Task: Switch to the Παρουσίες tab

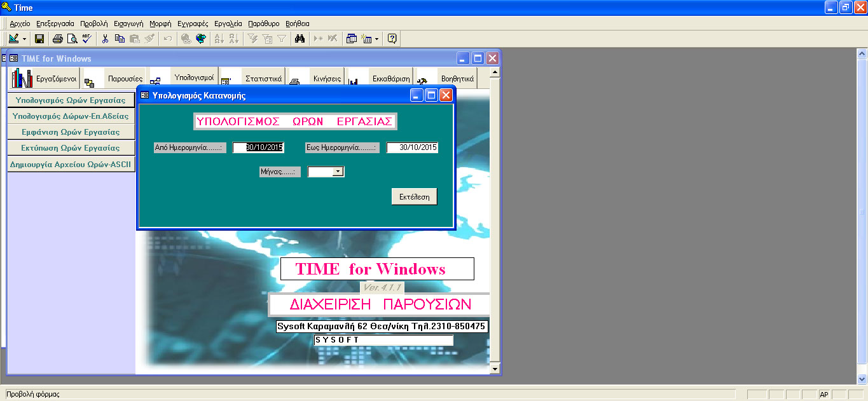Action: (x=125, y=79)
